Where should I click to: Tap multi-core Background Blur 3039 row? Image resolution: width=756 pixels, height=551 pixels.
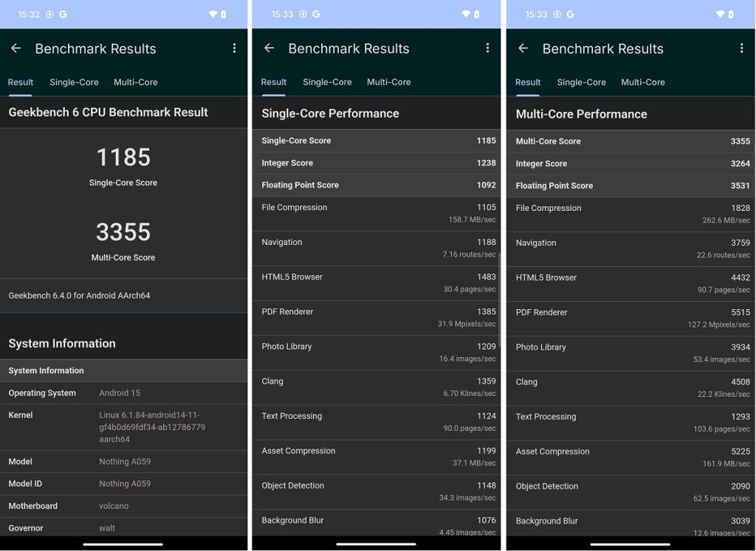pyautogui.click(x=630, y=524)
